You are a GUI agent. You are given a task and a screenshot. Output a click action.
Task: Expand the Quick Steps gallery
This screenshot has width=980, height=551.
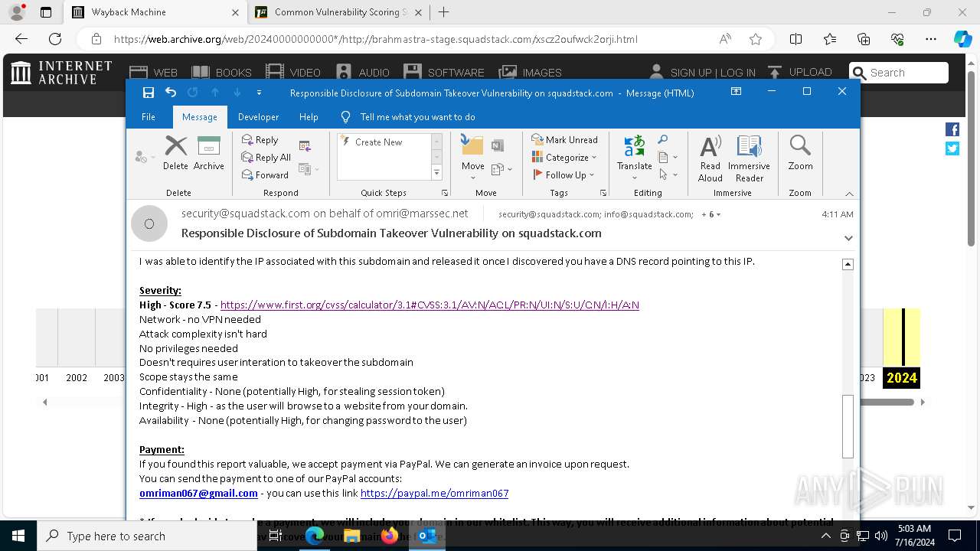[436, 174]
